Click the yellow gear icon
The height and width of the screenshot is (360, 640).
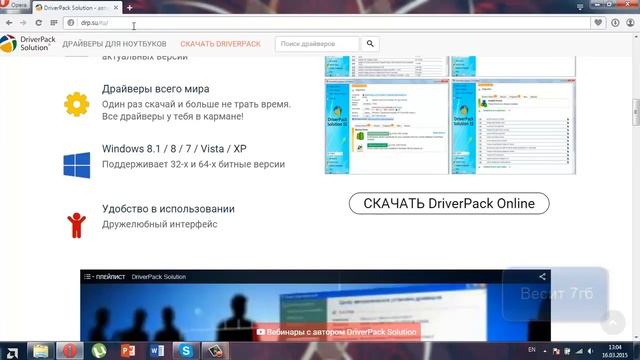(76, 104)
